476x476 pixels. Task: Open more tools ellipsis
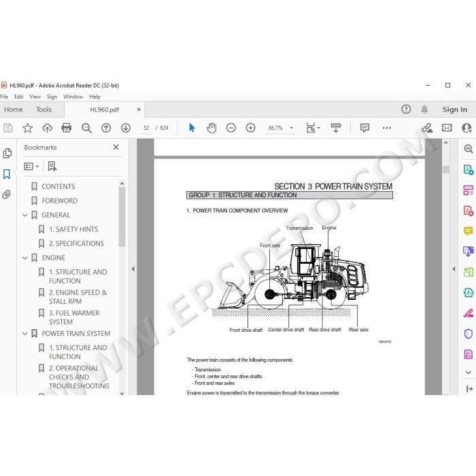click(386, 128)
